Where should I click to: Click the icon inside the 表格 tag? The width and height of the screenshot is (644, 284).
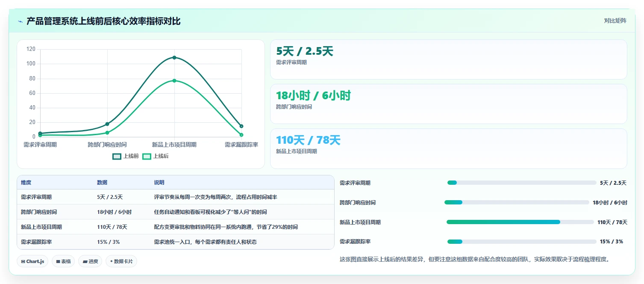tap(58, 261)
